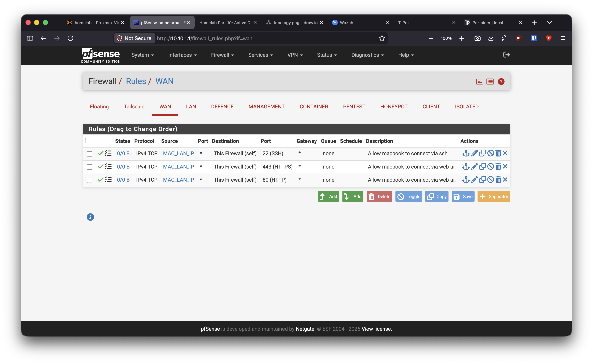Screen dimensions: 593x364
Task: Switch to the LAN rules tab
Action: pos(191,107)
